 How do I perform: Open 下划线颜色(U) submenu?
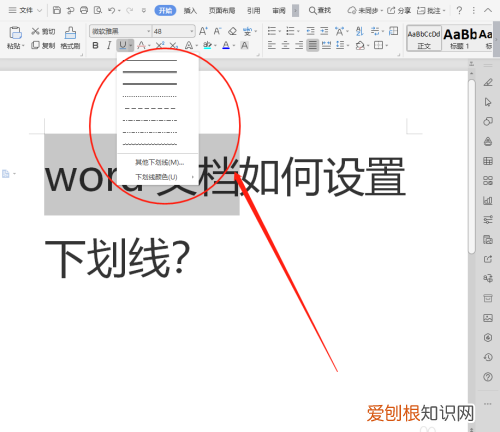[158, 177]
